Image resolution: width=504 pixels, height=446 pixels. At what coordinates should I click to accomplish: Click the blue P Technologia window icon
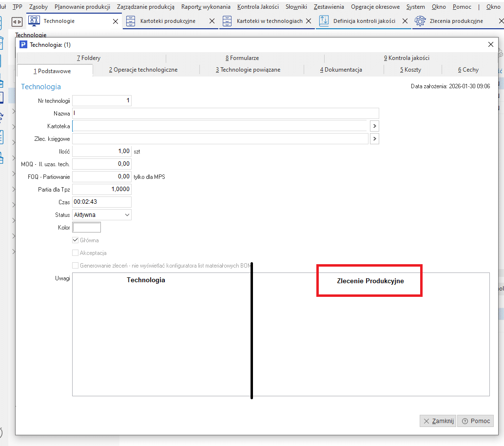coord(23,44)
